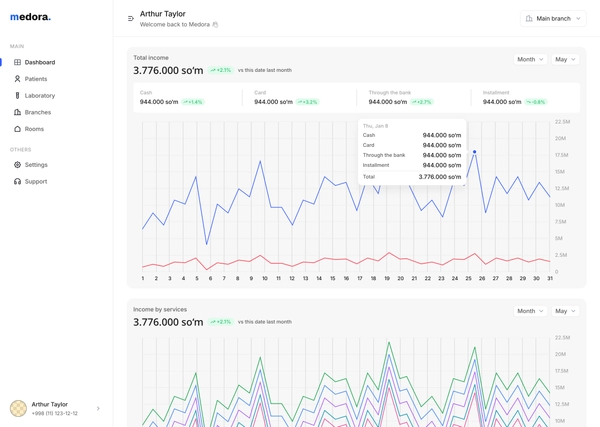Click the highlighted data point on blue line
Viewport: 600px width, 427px height.
(x=474, y=152)
